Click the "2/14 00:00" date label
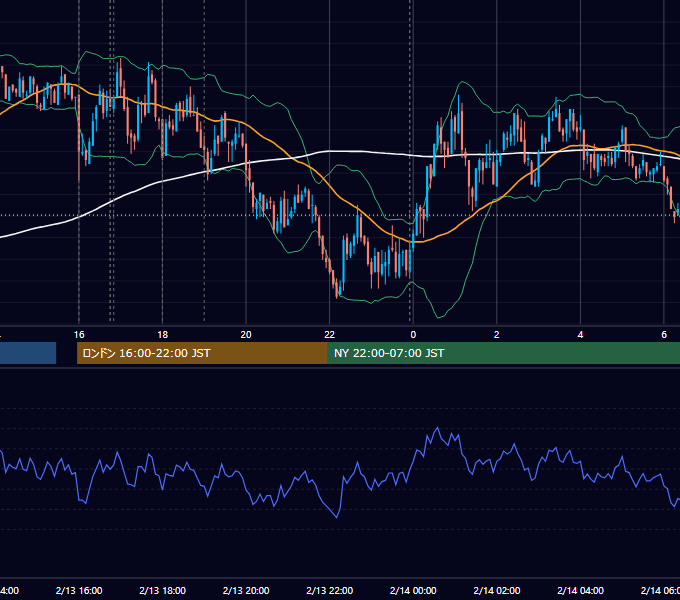The image size is (680, 600). 413,590
